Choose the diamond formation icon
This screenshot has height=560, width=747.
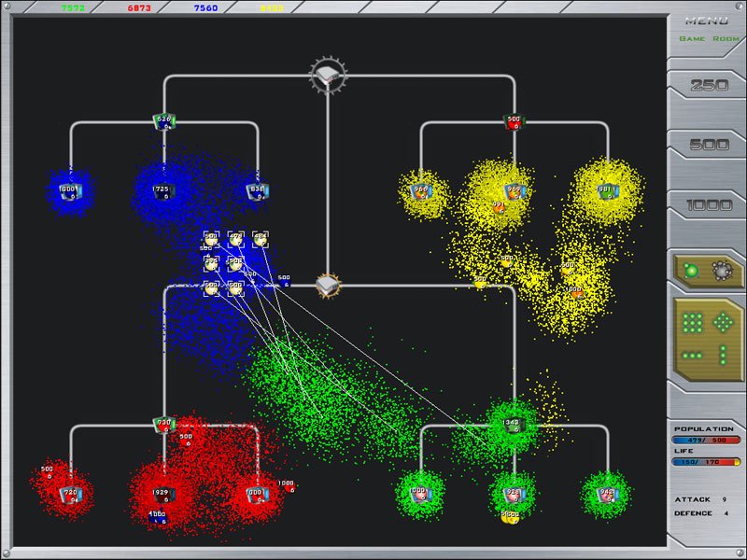pos(723,323)
